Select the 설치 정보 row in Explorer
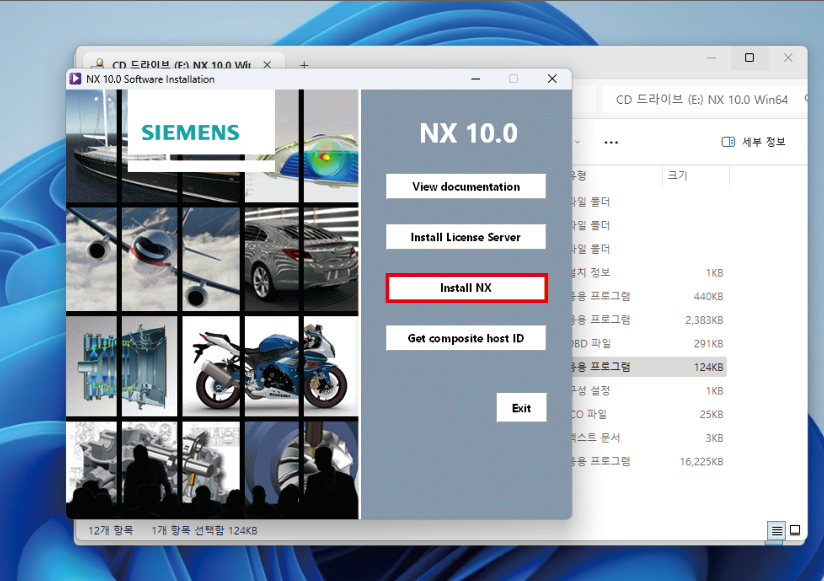 pos(648,273)
